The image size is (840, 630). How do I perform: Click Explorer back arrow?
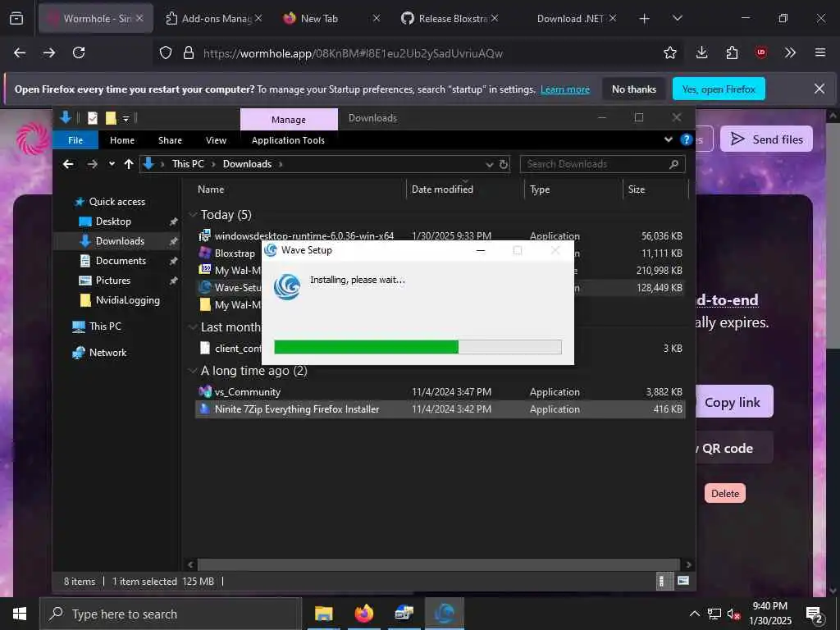coord(68,164)
